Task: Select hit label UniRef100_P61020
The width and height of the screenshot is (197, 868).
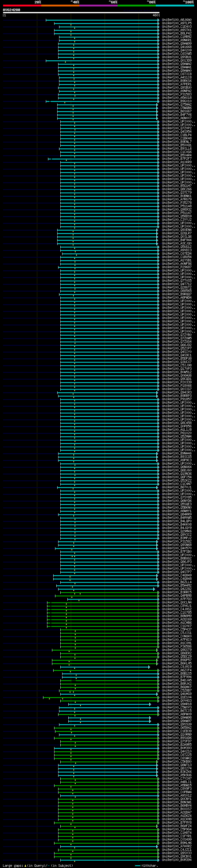Action: (x=177, y=433)
